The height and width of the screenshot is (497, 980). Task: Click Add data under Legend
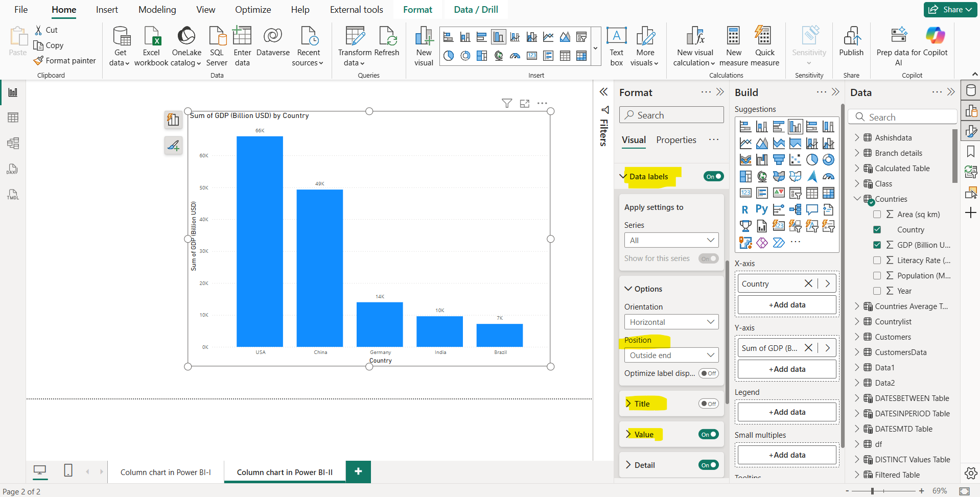coord(786,412)
